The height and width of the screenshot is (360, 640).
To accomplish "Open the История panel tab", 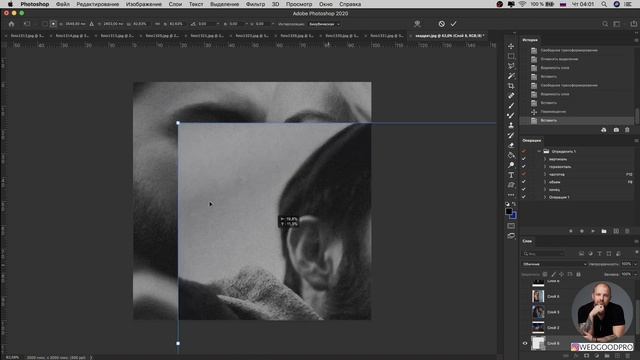I will [530, 40].
